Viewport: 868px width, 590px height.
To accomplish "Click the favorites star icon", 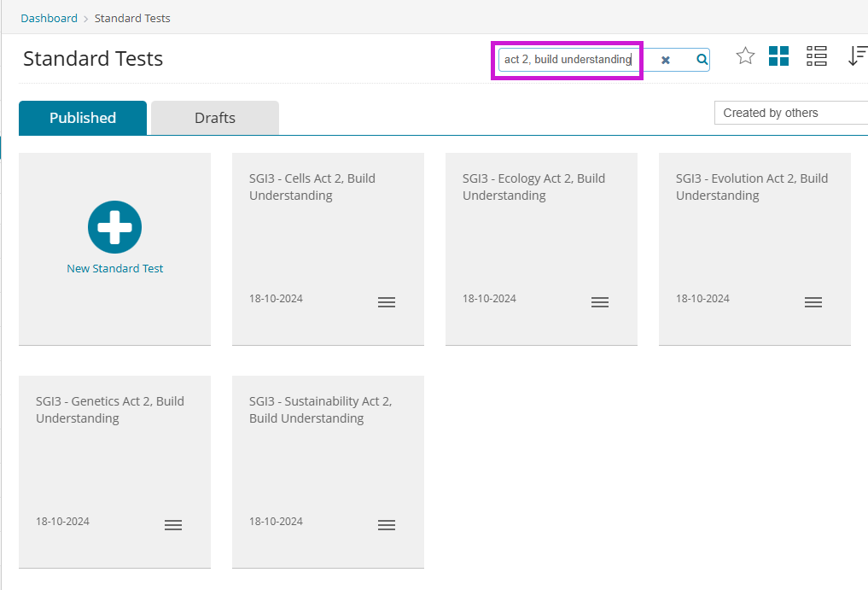I will click(745, 56).
